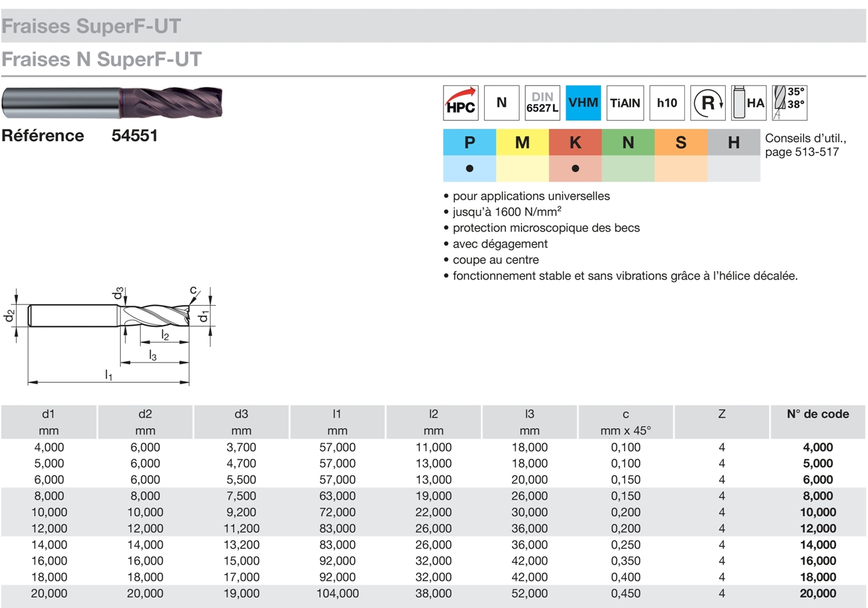868x608 pixels.
Task: Select the h10 tolerance icon
Action: pos(666,103)
